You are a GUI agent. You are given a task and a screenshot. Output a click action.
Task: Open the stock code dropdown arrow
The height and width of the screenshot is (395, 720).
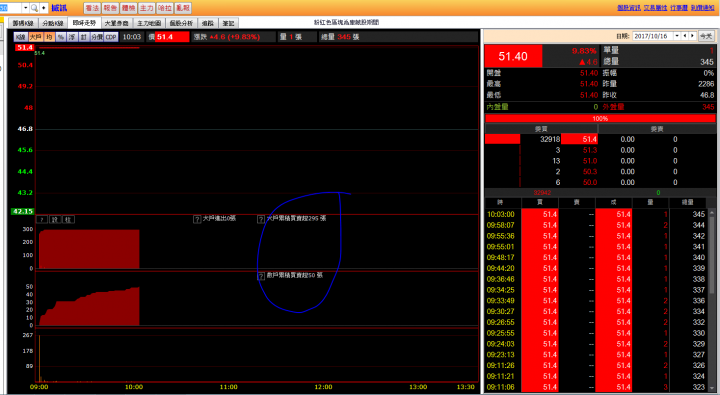click(x=25, y=8)
